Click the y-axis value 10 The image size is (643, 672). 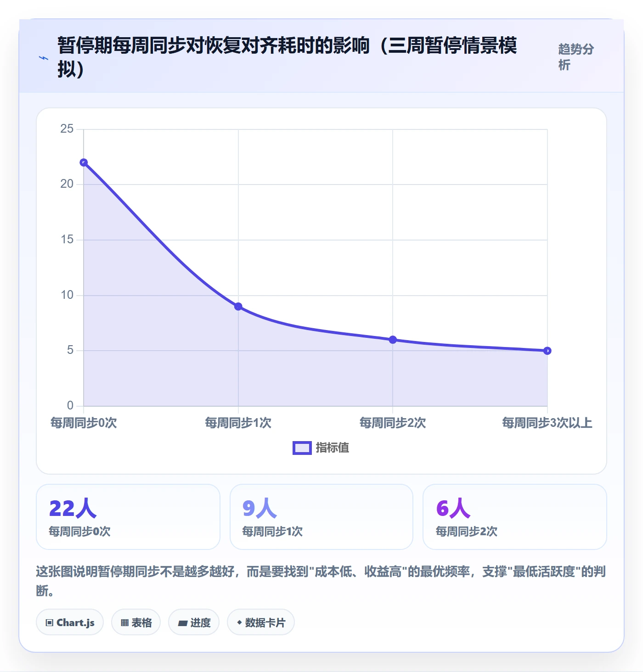coord(67,295)
